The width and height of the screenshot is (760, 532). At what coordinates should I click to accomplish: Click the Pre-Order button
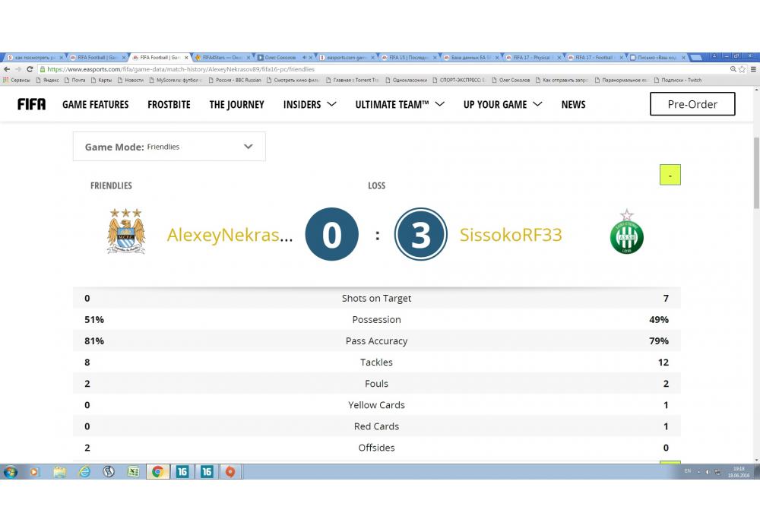(x=692, y=104)
